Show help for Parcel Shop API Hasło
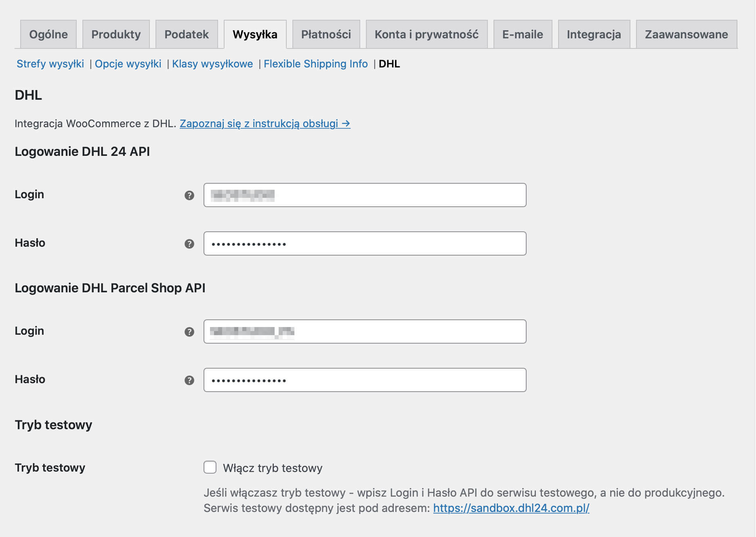Screen dimensions: 756x537 (x=189, y=380)
